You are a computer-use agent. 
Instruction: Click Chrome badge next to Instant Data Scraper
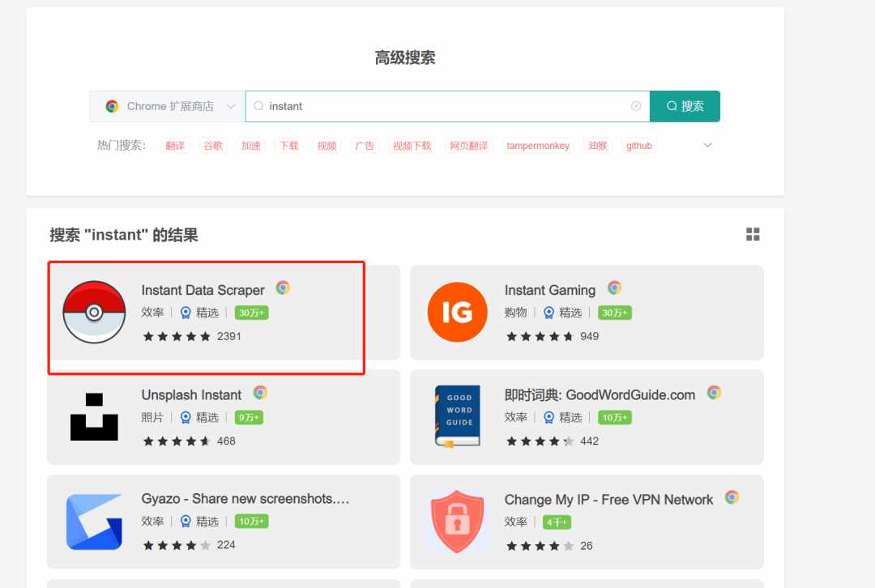pyautogui.click(x=283, y=288)
